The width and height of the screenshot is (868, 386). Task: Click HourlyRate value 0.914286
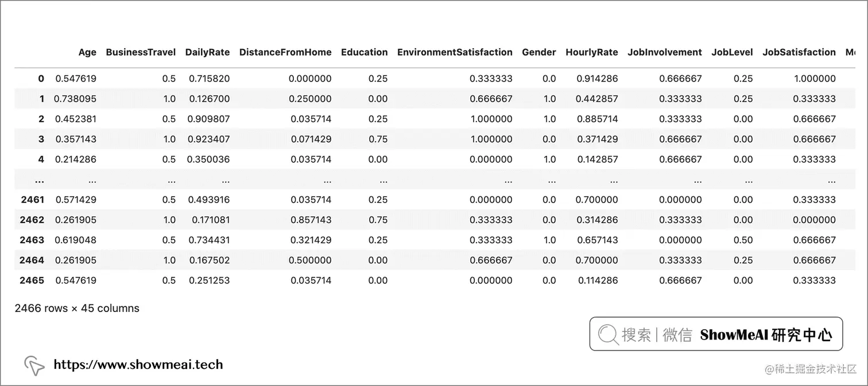(x=597, y=79)
